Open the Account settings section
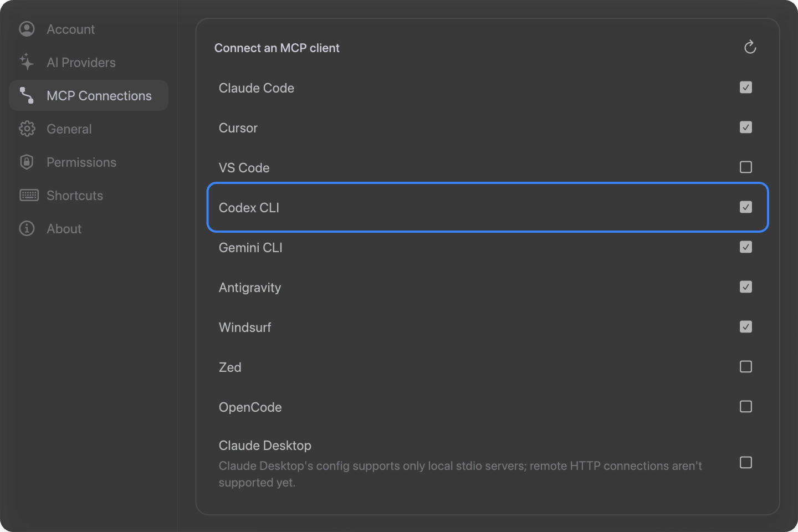This screenshot has height=532, width=798. pyautogui.click(x=89, y=29)
